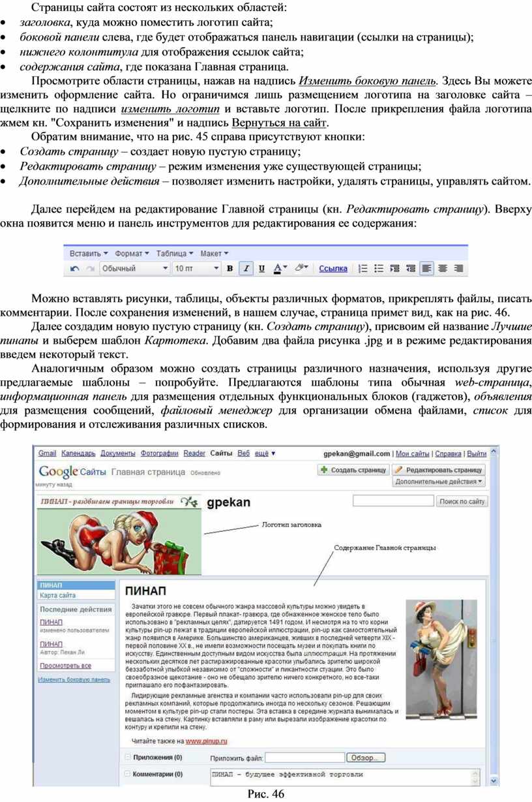
Task: Click the gpekan@gmail.com account text
Action: point(357,454)
